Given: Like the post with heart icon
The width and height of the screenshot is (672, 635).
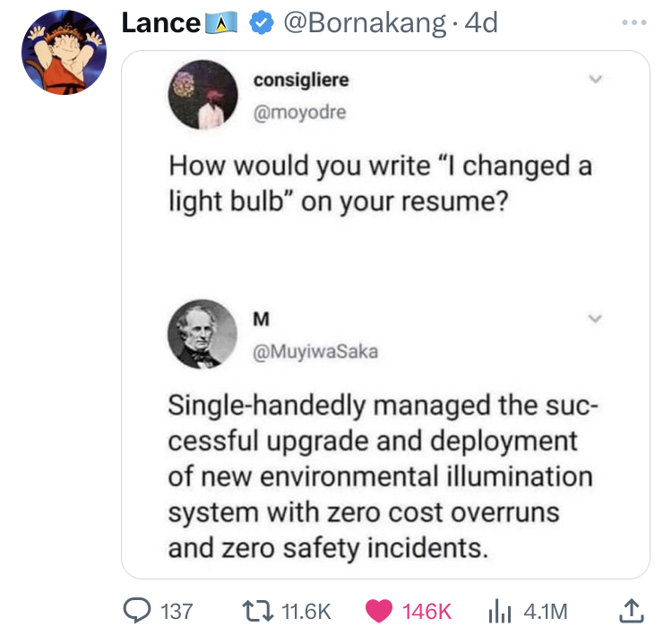Looking at the screenshot, I should [380, 611].
